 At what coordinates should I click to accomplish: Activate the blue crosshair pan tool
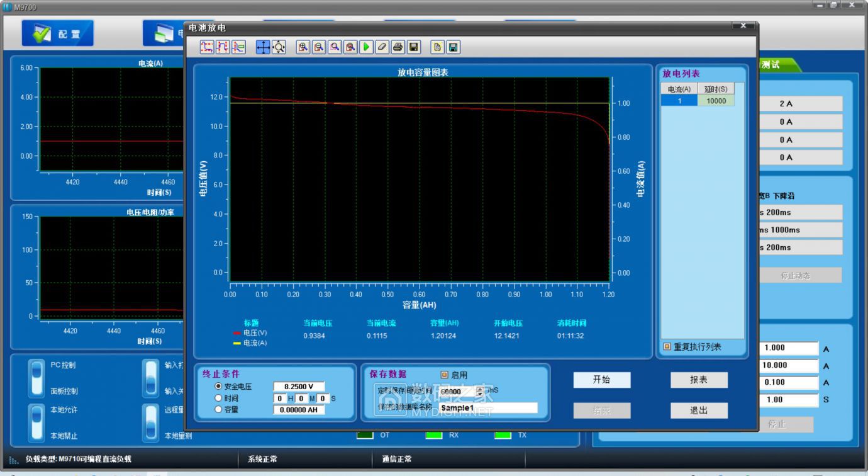click(264, 47)
